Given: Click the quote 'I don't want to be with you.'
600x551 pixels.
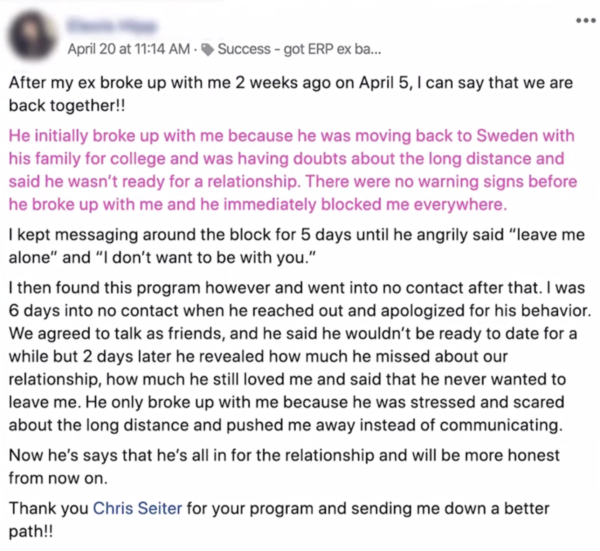Looking at the screenshot, I should [x=205, y=257].
